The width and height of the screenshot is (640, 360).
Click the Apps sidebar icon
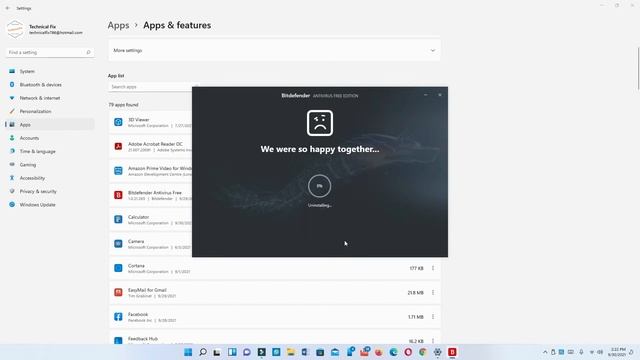(x=12, y=124)
